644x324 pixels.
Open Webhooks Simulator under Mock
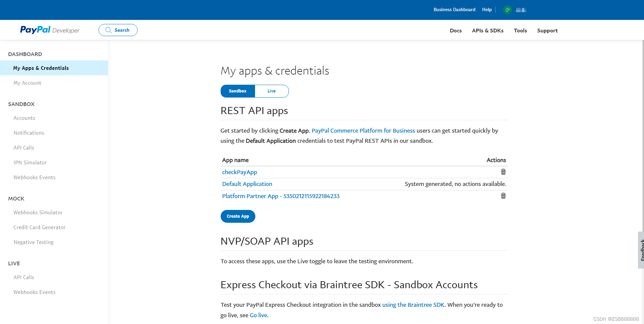pyautogui.click(x=38, y=213)
